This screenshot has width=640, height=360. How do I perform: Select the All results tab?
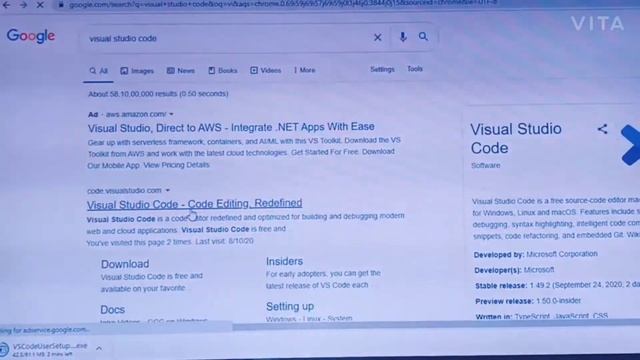[x=98, y=71]
